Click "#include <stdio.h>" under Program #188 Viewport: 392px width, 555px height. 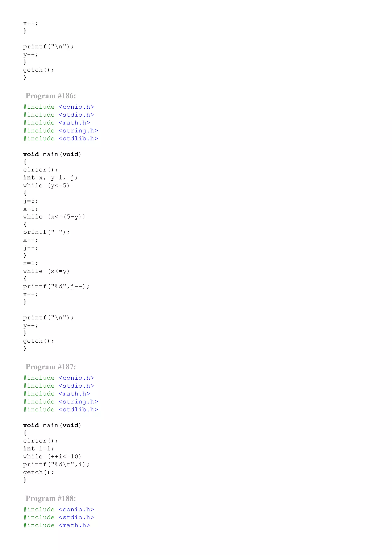click(x=59, y=517)
